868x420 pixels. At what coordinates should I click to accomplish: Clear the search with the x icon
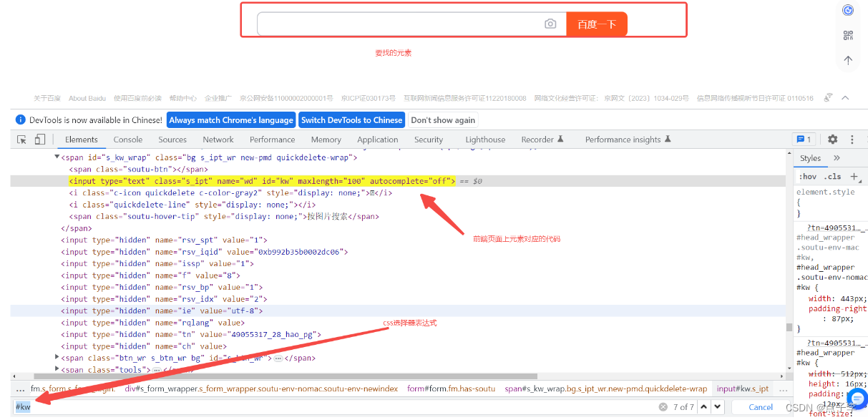point(663,406)
